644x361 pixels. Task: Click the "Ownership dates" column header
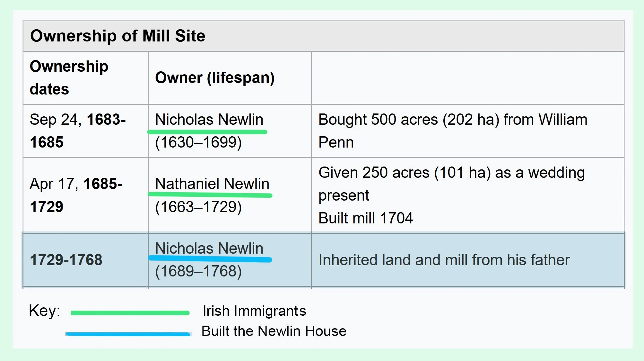pyautogui.click(x=69, y=77)
